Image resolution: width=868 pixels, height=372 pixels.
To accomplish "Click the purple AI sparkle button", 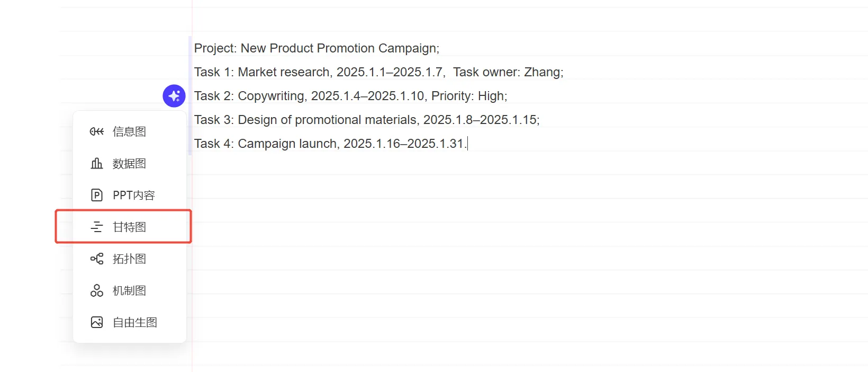I will coord(174,96).
